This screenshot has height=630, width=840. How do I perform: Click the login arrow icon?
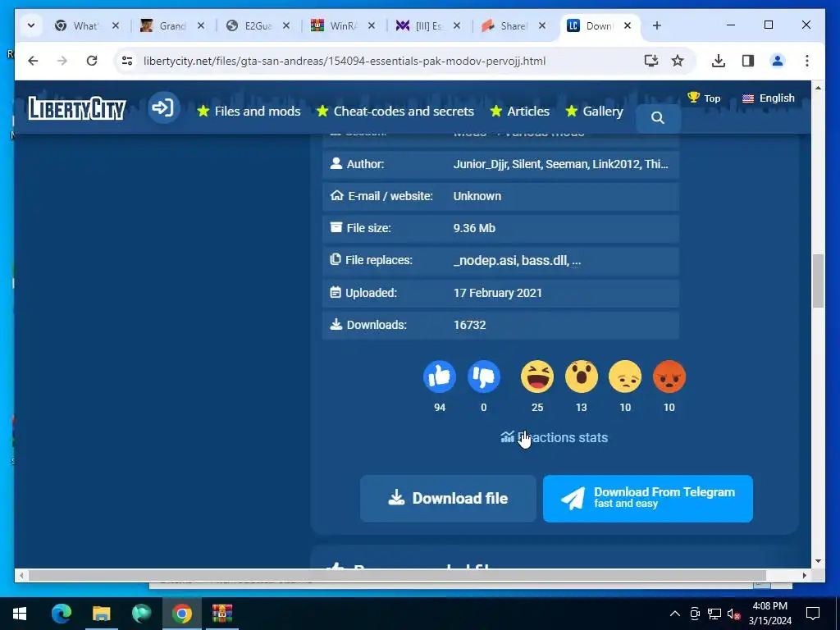click(163, 107)
